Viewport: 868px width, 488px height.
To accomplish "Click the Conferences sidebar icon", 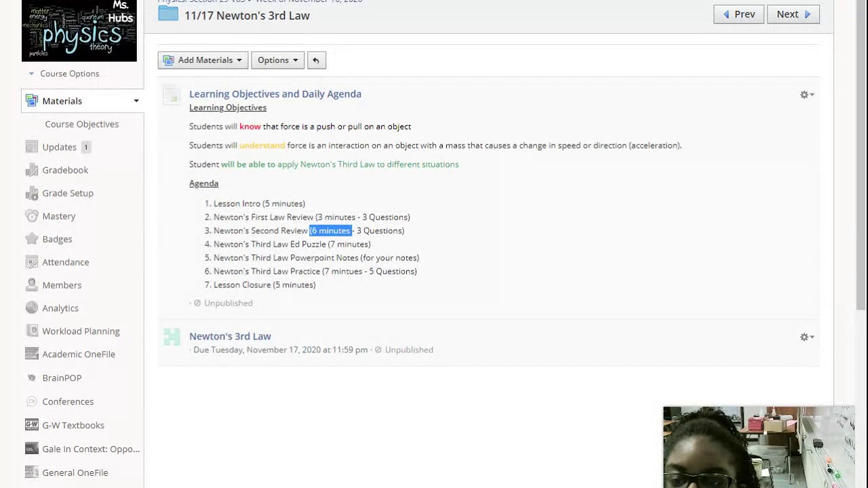I will point(31,402).
